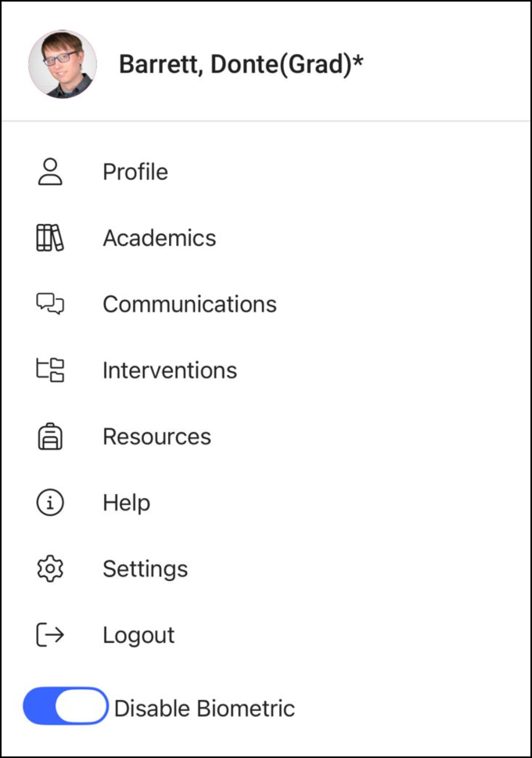532x758 pixels.
Task: Toggle the Disable Biometric switch
Action: click(x=66, y=707)
